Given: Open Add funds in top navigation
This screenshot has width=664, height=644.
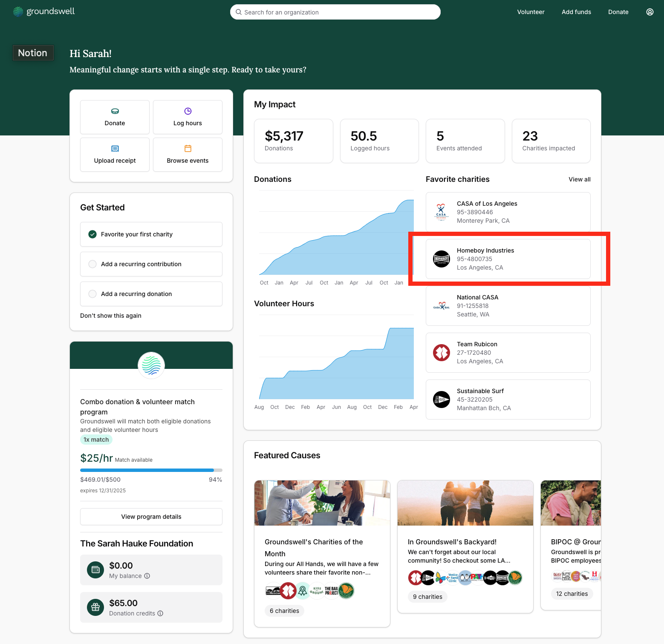Looking at the screenshot, I should tap(576, 12).
